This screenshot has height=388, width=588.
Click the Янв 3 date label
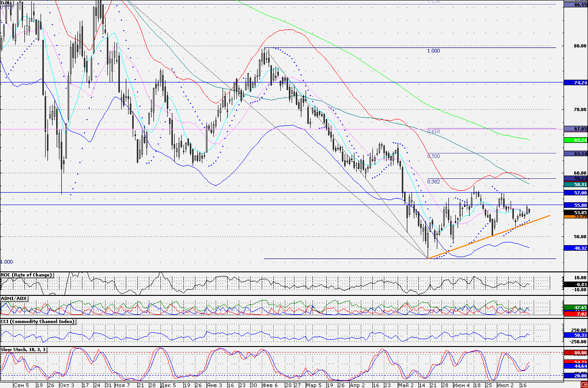pyautogui.click(x=214, y=385)
